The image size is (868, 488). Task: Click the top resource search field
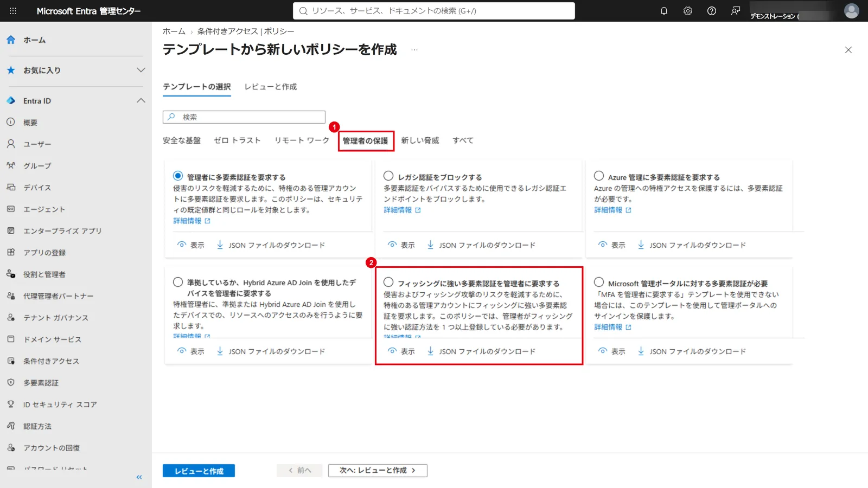(434, 11)
